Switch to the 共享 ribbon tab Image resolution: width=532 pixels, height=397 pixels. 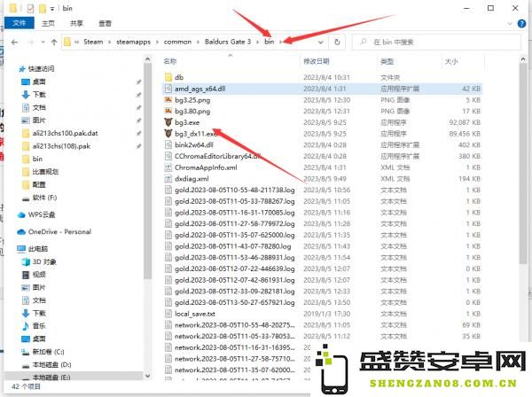point(76,23)
